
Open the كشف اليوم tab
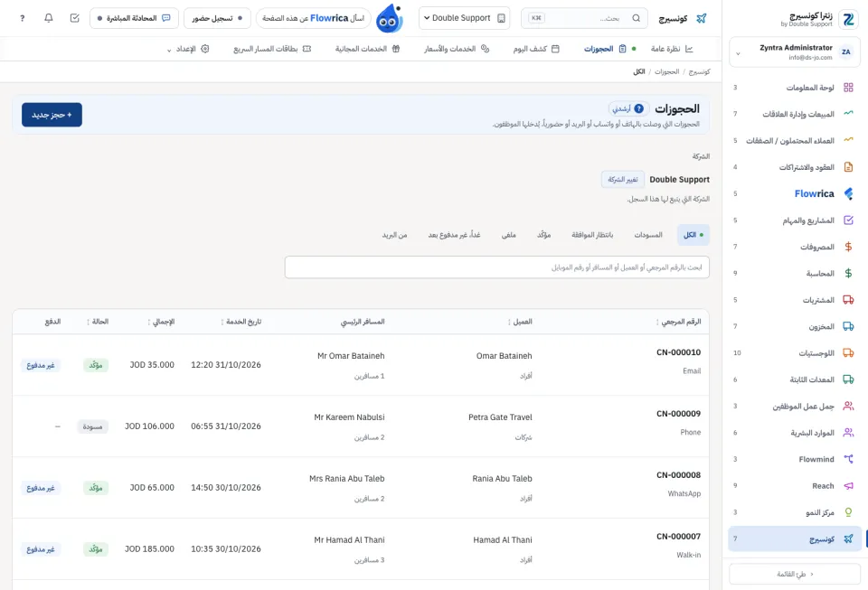pos(536,49)
